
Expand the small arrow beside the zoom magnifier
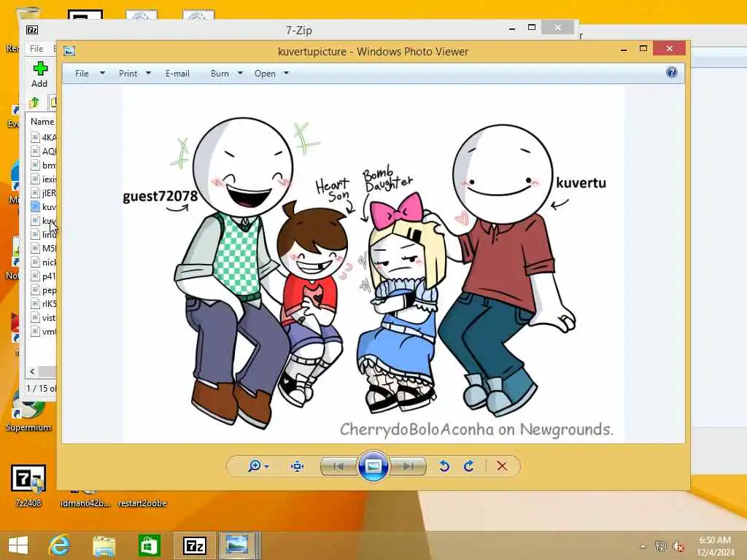point(266,467)
